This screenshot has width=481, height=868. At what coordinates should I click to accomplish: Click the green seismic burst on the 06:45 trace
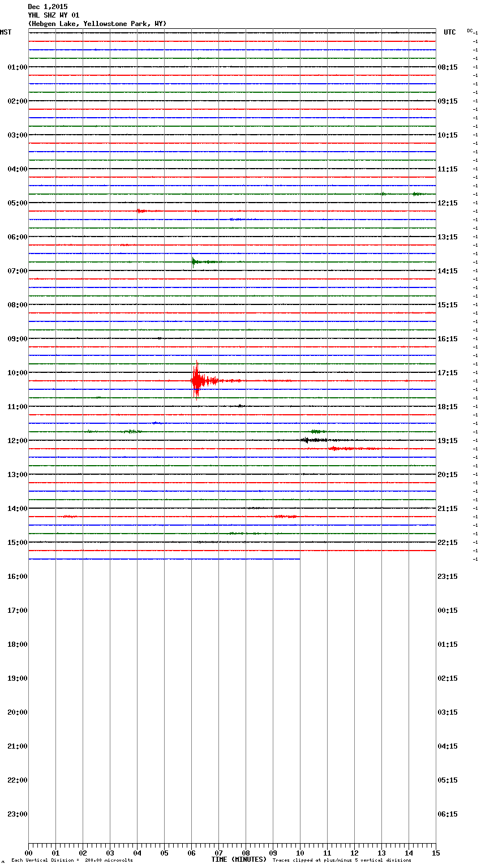point(198,261)
